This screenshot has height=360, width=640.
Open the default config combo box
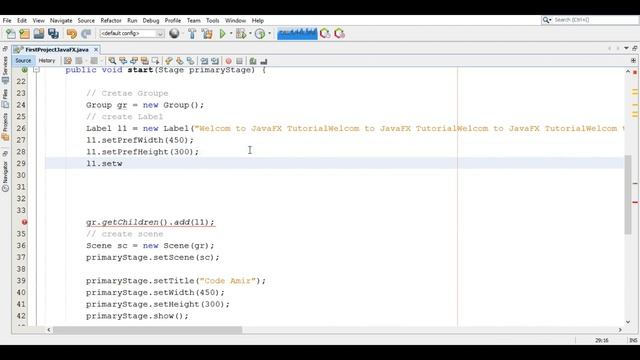click(132, 33)
